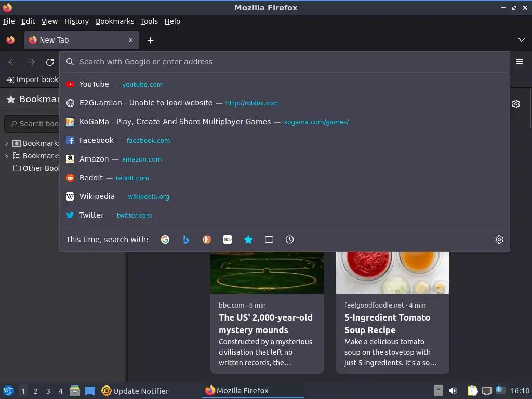Focus the Search with Google address field
Screen dimensions: 532x399
(x=284, y=62)
